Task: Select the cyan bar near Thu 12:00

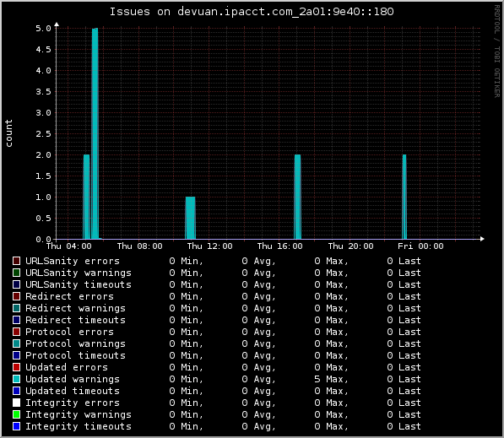Action: point(190,218)
